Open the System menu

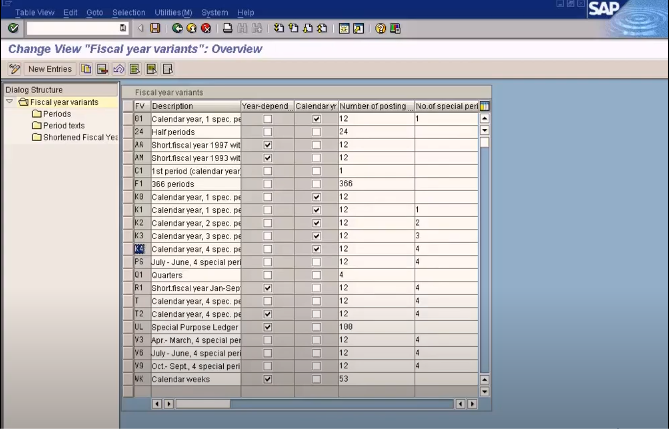215,12
